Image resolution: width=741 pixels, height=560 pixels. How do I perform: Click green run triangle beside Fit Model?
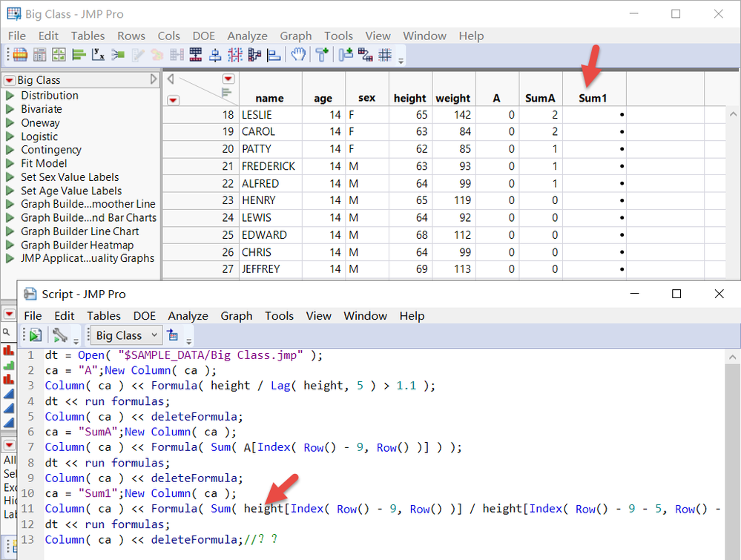pyautogui.click(x=10, y=163)
